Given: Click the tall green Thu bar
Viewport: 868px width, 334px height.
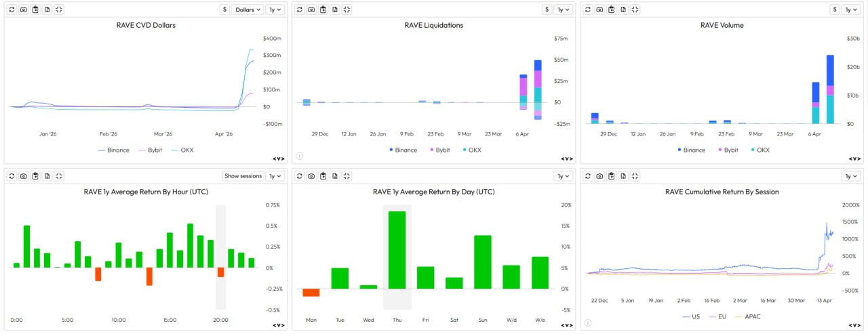Looking at the screenshot, I should [x=397, y=249].
